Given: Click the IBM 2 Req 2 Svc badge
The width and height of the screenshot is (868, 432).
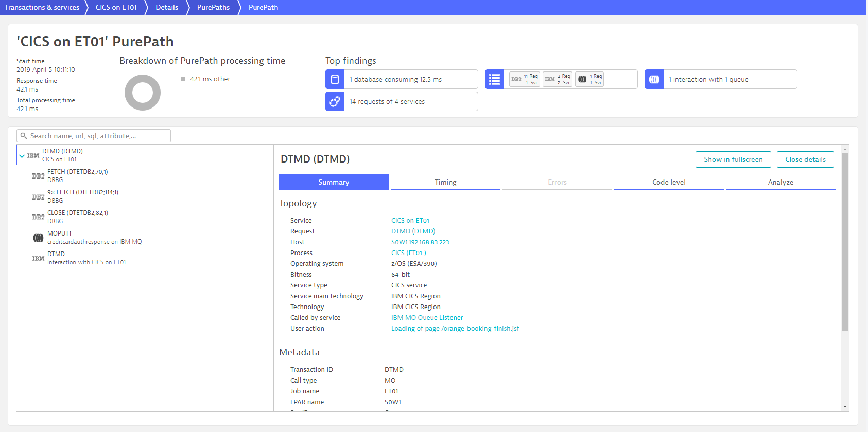Looking at the screenshot, I should (x=558, y=79).
